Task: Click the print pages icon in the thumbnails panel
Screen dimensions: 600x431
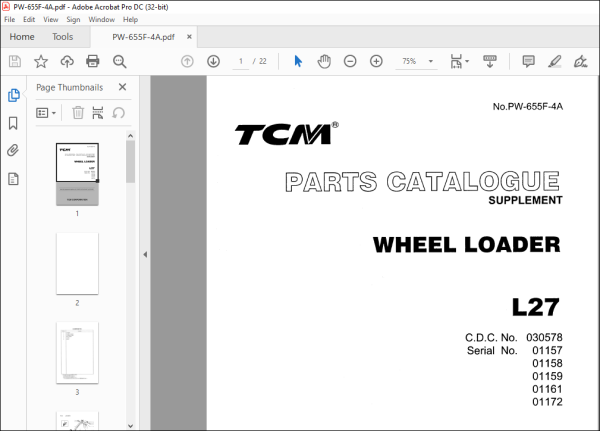Action: [x=98, y=113]
